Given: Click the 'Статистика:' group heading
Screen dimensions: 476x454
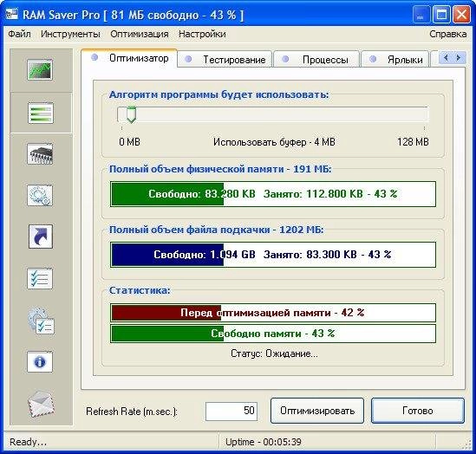Looking at the screenshot, I should [140, 290].
